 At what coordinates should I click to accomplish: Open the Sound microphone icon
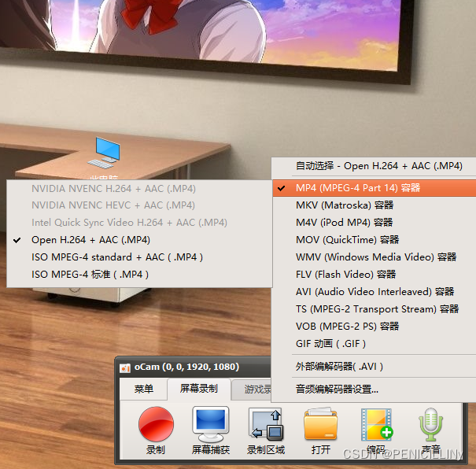click(431, 424)
